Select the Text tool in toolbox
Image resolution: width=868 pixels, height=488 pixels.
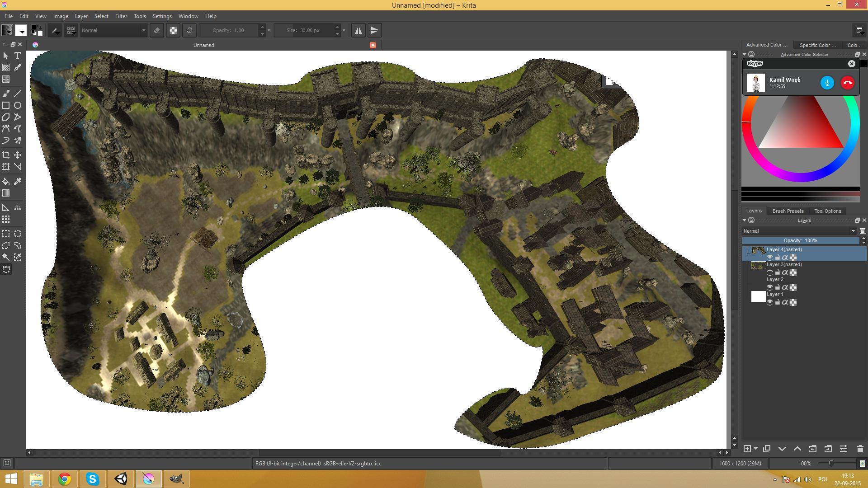click(18, 56)
